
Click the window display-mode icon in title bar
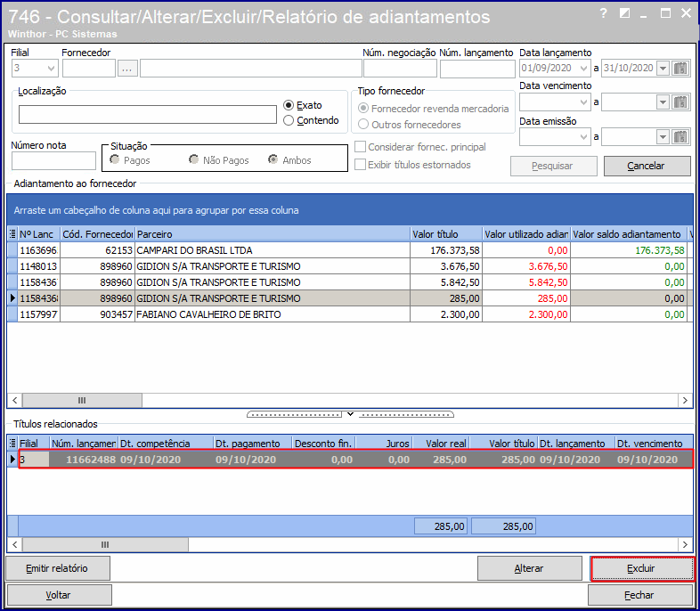624,13
